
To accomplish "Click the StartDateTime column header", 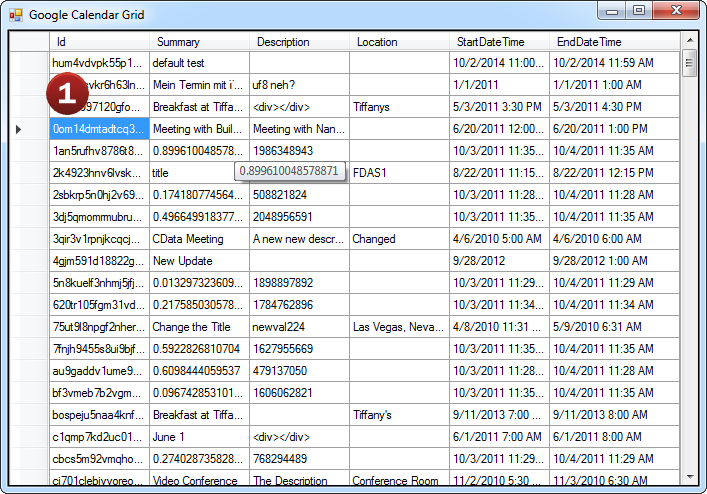I will tap(499, 42).
